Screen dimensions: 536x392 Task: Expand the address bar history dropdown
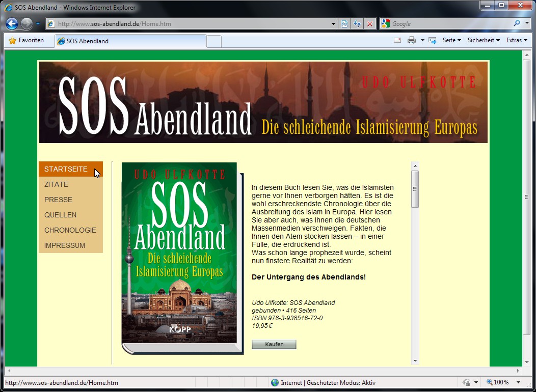coord(334,24)
